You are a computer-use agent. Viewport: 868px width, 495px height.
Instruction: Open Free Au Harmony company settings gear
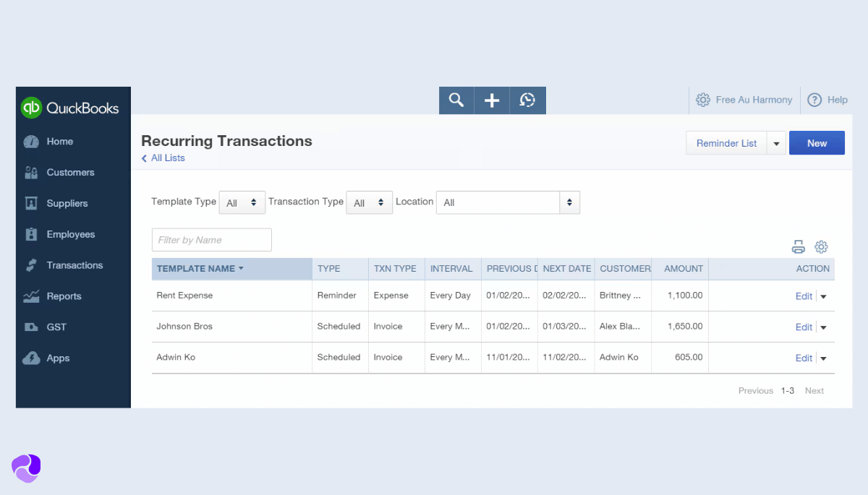coord(702,100)
